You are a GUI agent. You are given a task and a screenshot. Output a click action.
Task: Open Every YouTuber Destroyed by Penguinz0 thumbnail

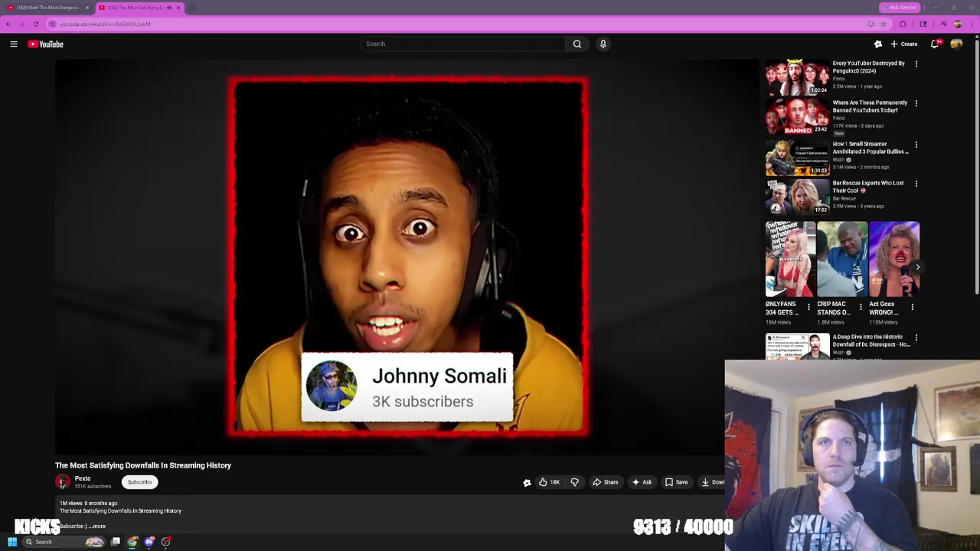pos(797,77)
